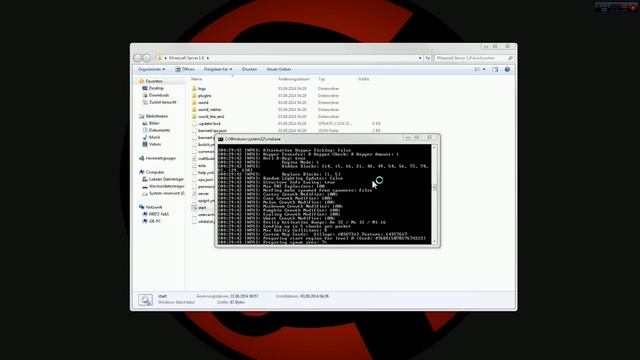
Task: Go back with the Explorer back arrow
Action: [x=138, y=58]
